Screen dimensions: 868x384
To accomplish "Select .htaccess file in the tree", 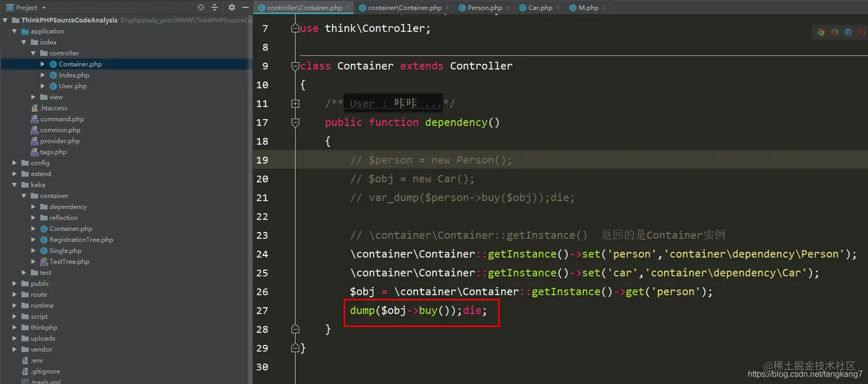I will click(53, 108).
